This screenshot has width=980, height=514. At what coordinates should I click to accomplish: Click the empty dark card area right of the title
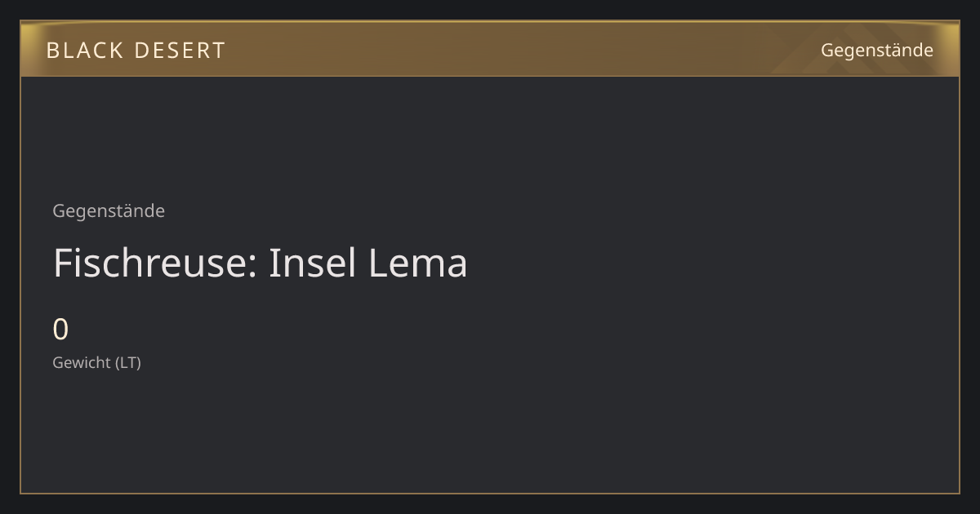(x=710, y=263)
